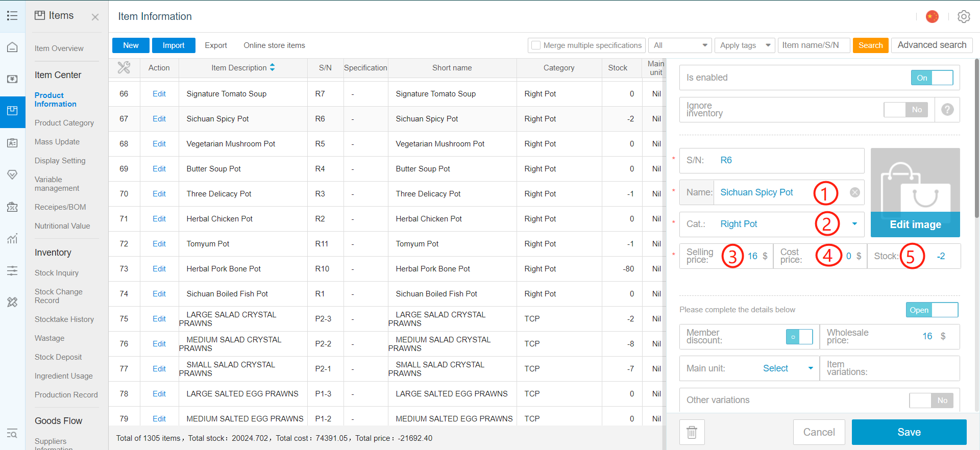Click the Ignore inventory help question mark
The image size is (980, 450).
[947, 110]
